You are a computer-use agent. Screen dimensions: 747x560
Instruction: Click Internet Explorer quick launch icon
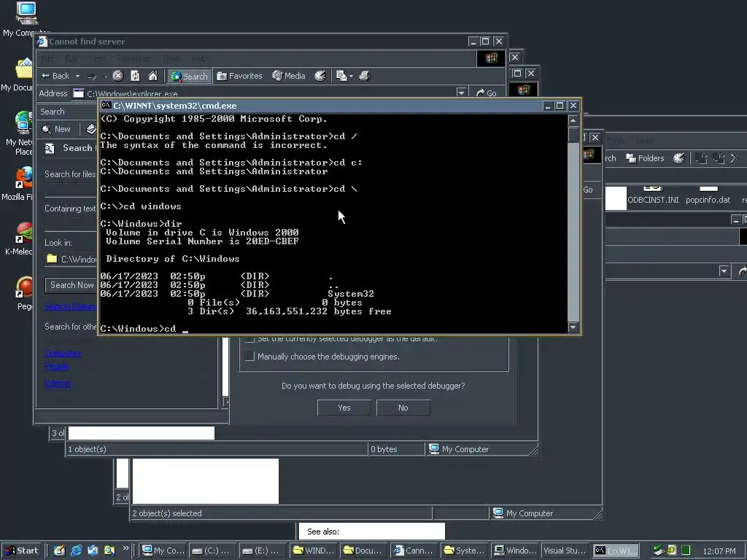(x=76, y=551)
